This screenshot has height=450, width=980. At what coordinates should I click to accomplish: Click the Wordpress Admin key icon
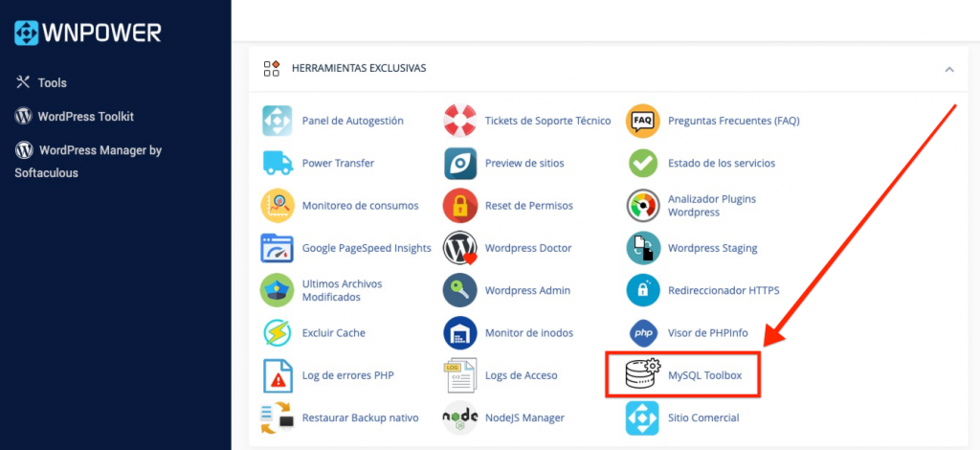[460, 290]
